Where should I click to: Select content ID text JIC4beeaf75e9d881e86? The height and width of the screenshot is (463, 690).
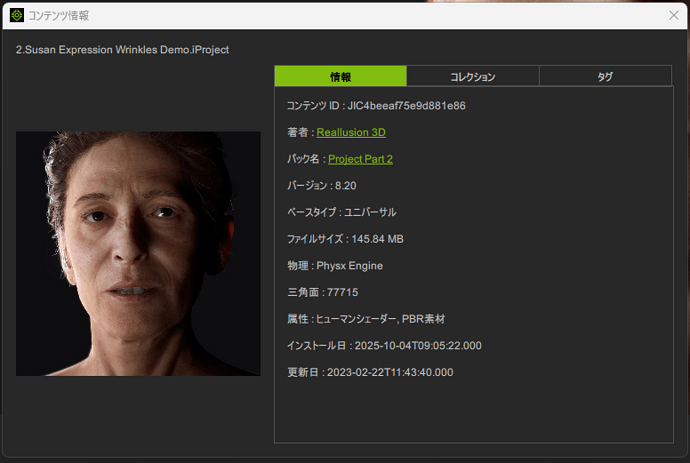coord(407,106)
